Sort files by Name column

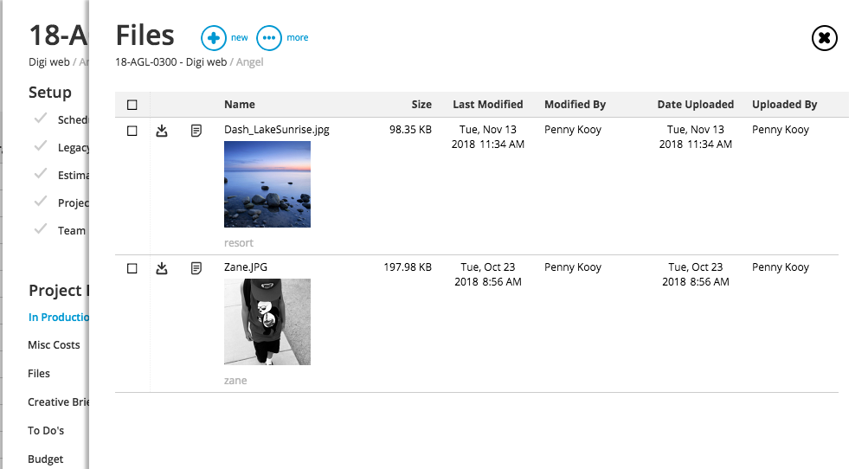pyautogui.click(x=239, y=105)
